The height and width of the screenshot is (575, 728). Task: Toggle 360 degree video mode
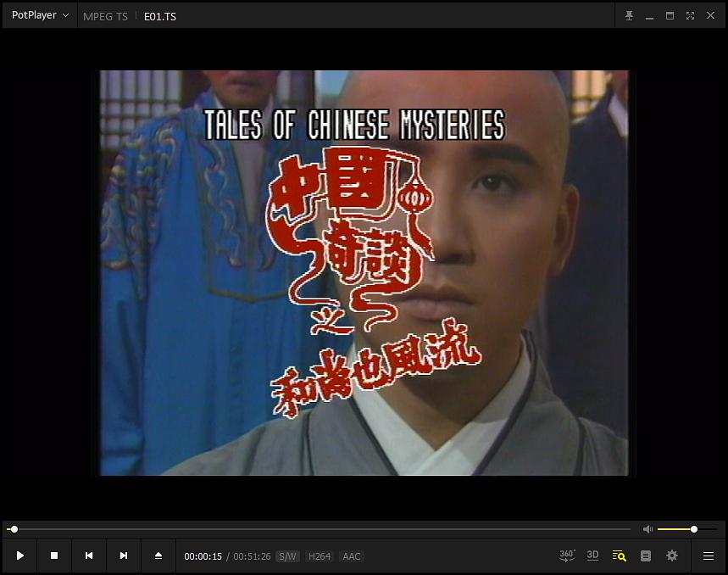(x=567, y=555)
